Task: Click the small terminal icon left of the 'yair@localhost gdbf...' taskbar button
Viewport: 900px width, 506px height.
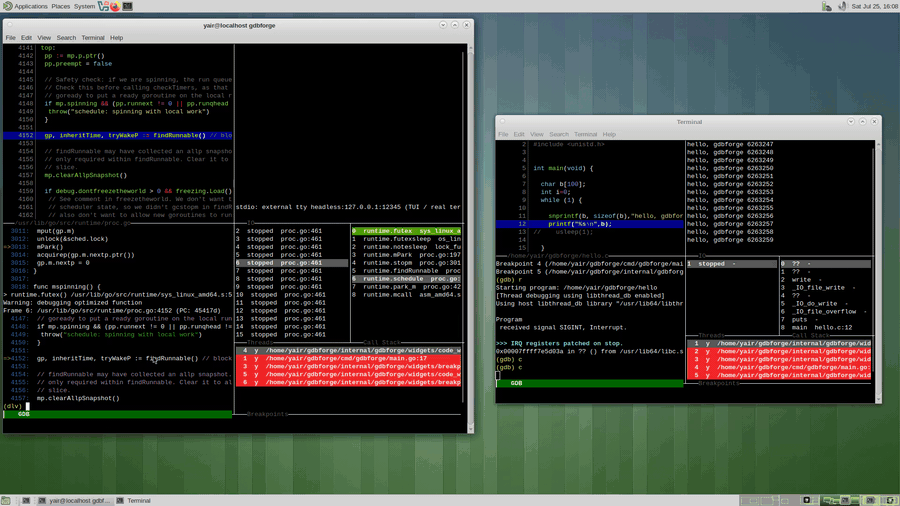Action: [x=26, y=500]
